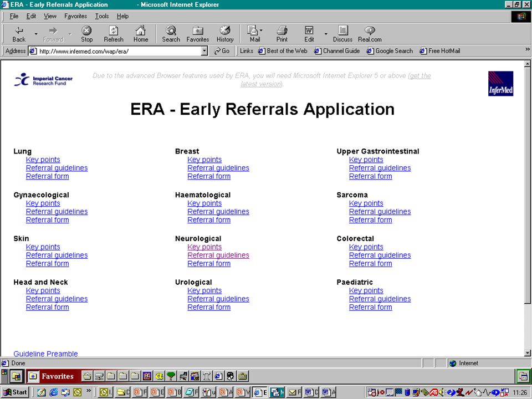Viewport: 532px width, 399px height.
Task: Click the Start button
Action: coord(15,392)
